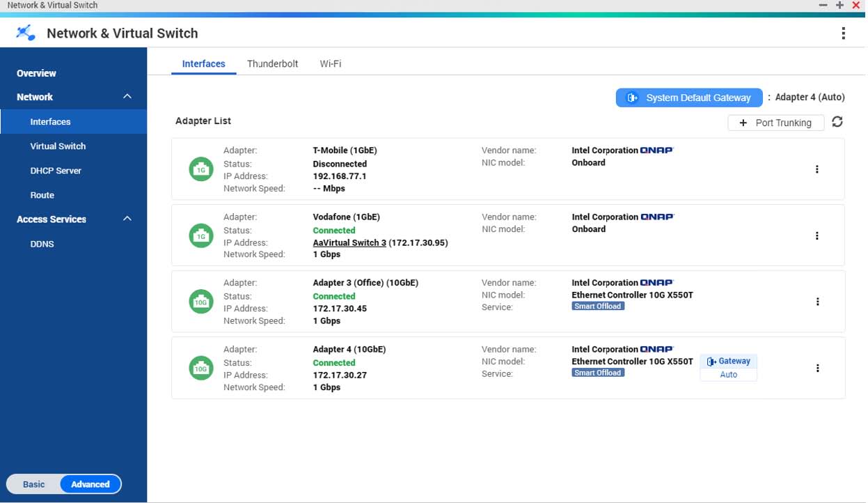Open the AaVirtual Switch 3 link
This screenshot has height=503, width=868.
pos(349,243)
